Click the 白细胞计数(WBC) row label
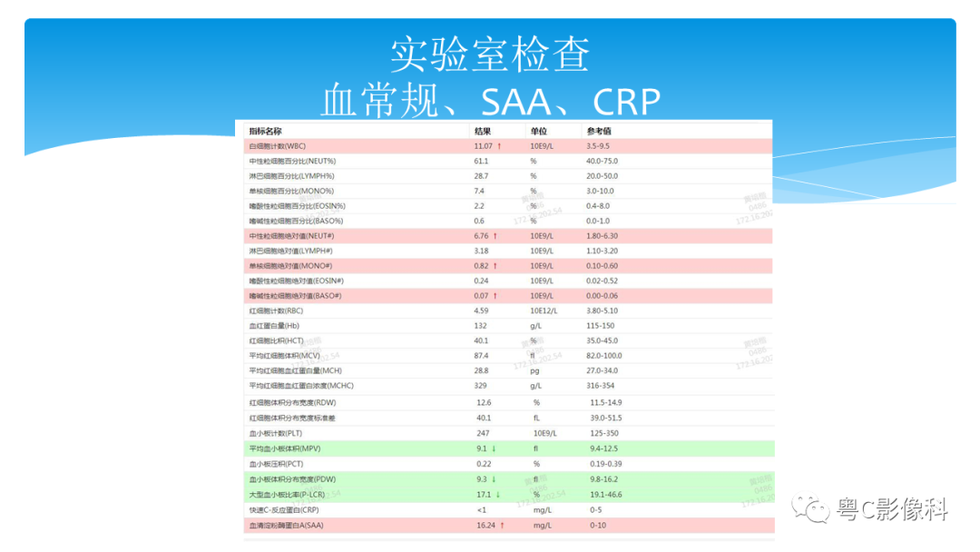Screen dimensions: 980x552 (278, 146)
